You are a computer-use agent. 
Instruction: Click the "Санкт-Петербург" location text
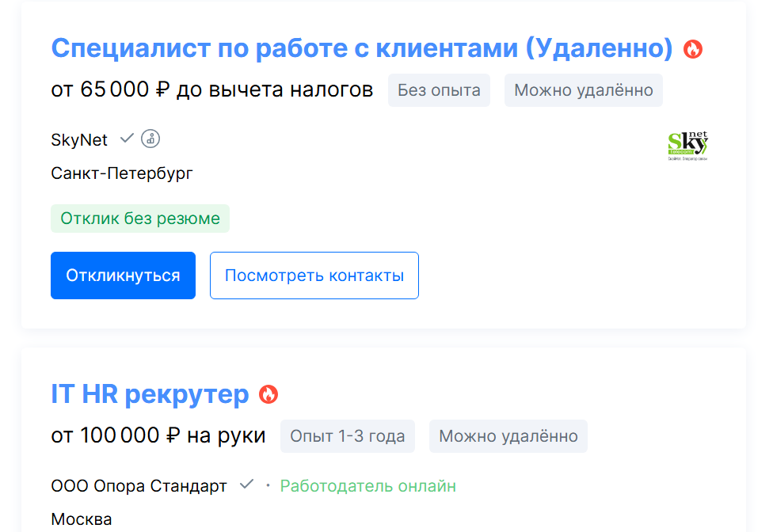coord(121,173)
